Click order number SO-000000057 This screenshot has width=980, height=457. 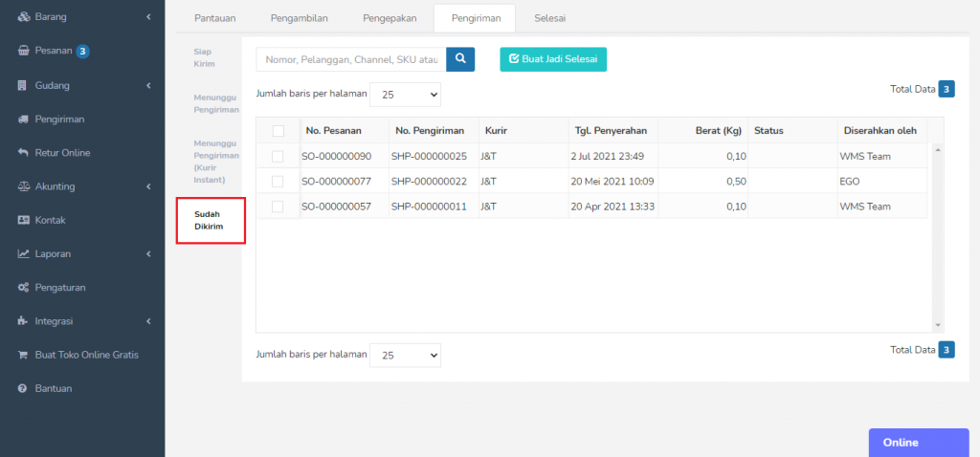336,207
